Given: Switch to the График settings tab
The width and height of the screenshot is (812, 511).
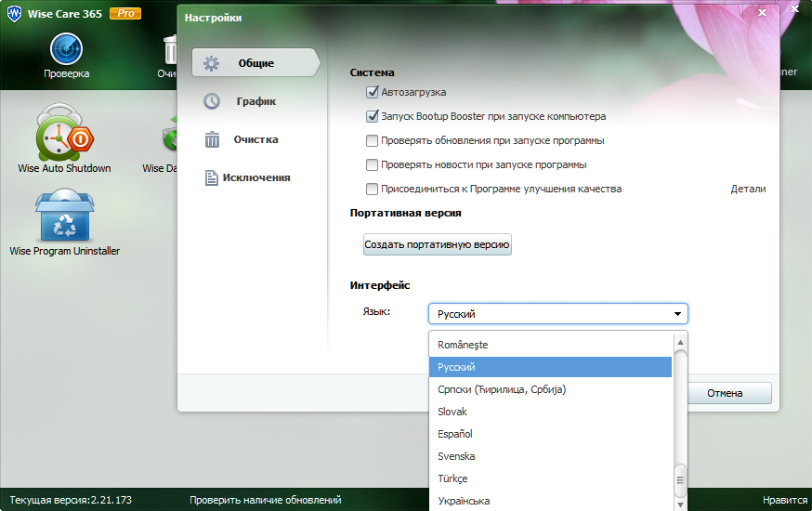Looking at the screenshot, I should pos(255,101).
